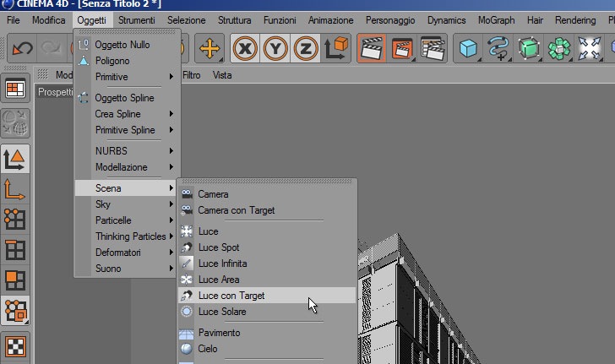Screen dimensions: 615x364
Task: Render active view clapperboard icon
Action: click(372, 49)
